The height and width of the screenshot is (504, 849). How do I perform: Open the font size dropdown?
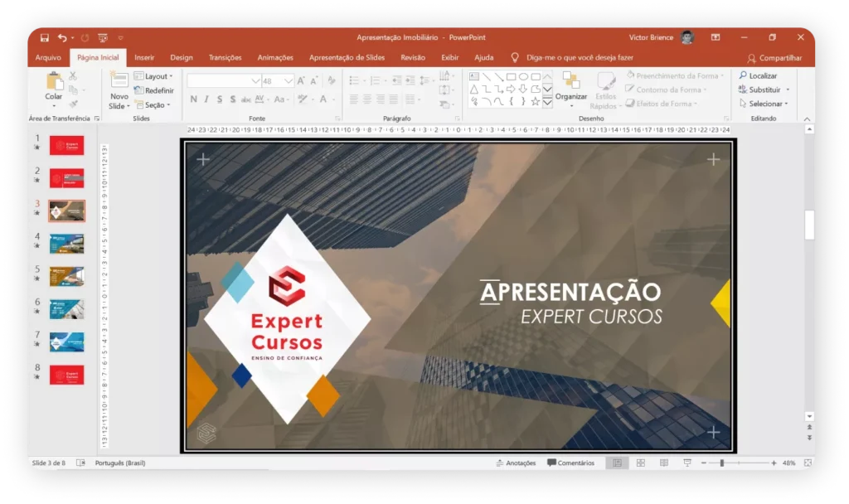(x=289, y=81)
